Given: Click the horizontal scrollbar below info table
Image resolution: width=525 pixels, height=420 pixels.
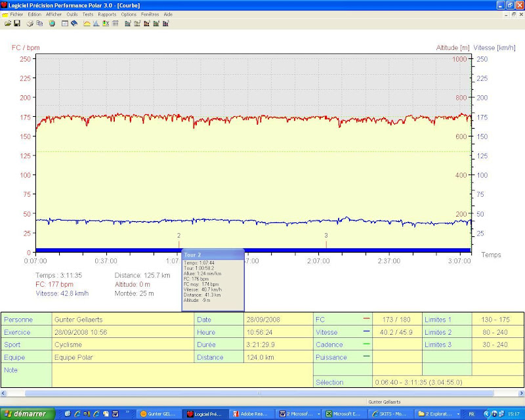Looking at the screenshot, I should click(x=262, y=393).
